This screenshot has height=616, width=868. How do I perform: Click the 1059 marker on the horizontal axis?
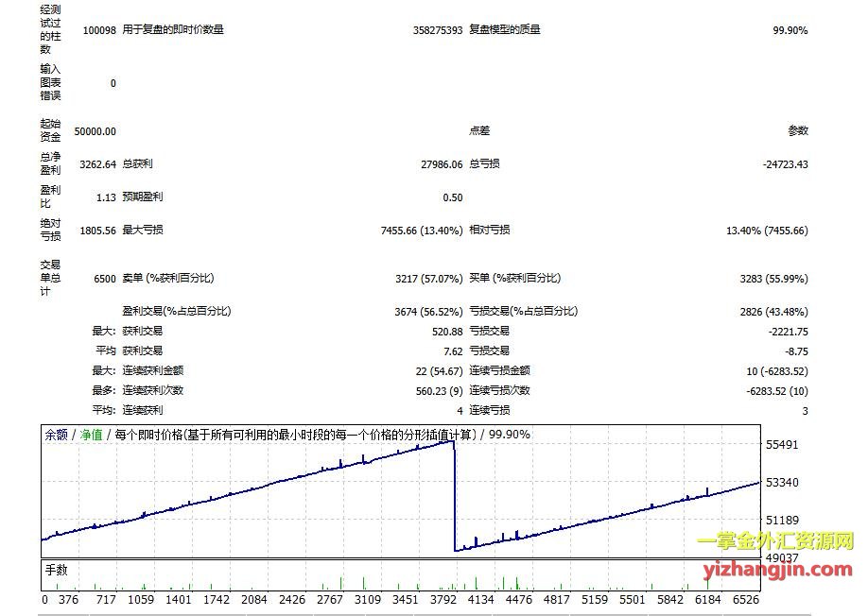pyautogui.click(x=141, y=599)
